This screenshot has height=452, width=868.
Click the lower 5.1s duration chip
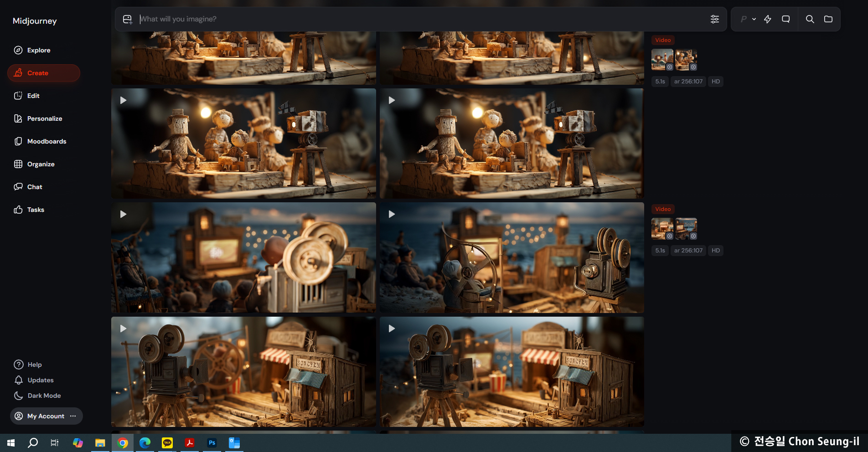(x=660, y=251)
